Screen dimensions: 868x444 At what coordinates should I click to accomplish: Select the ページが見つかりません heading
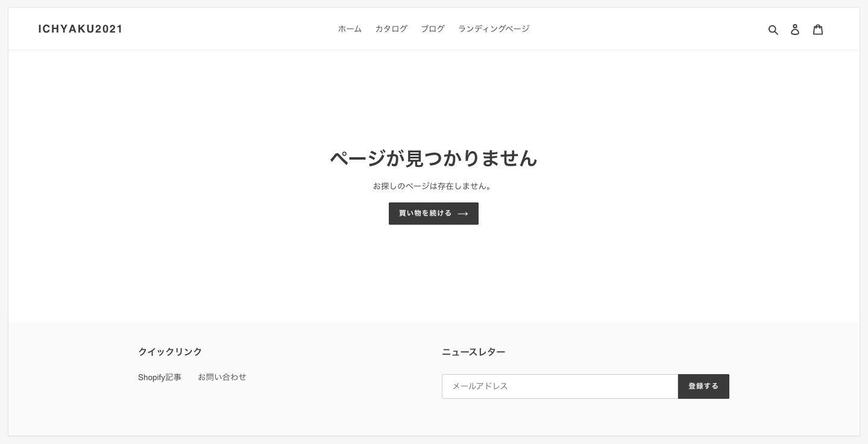[433, 158]
